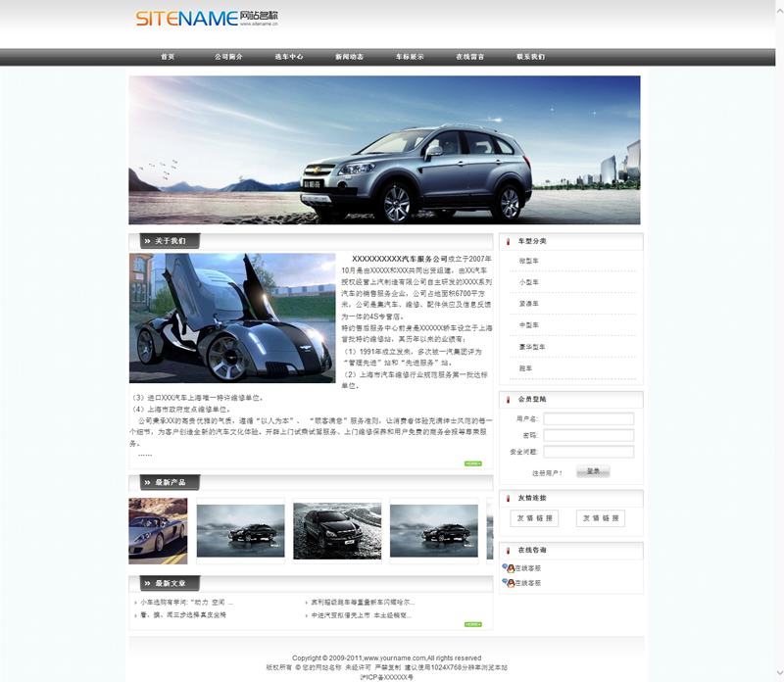Click the green MORE icon under 关于我们
Screen dimensions: 784x682
pyautogui.click(x=472, y=463)
